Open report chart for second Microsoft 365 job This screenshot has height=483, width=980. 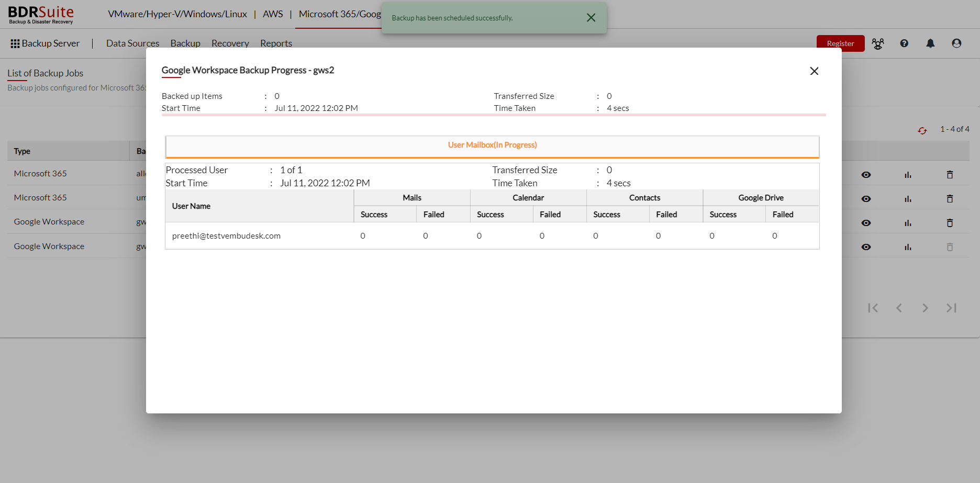point(908,199)
